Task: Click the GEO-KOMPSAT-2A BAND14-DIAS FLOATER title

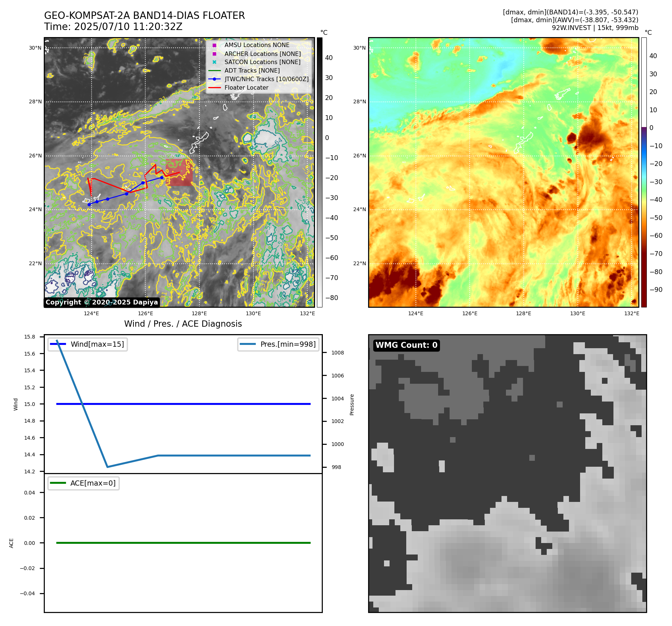Action: coord(144,16)
